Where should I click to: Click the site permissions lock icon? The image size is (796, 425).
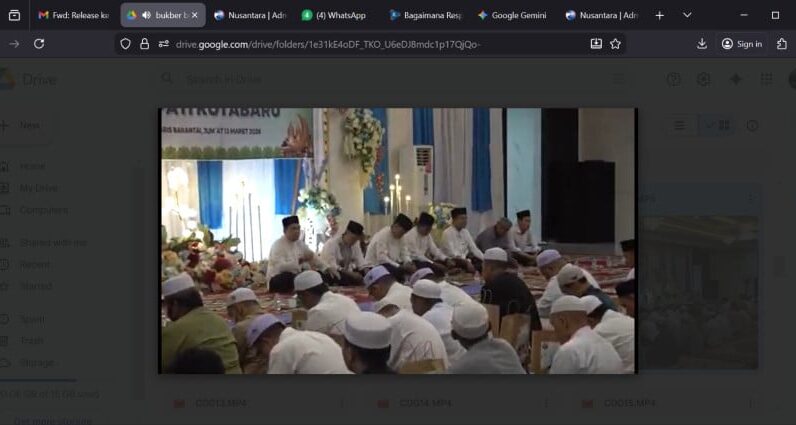[145, 44]
